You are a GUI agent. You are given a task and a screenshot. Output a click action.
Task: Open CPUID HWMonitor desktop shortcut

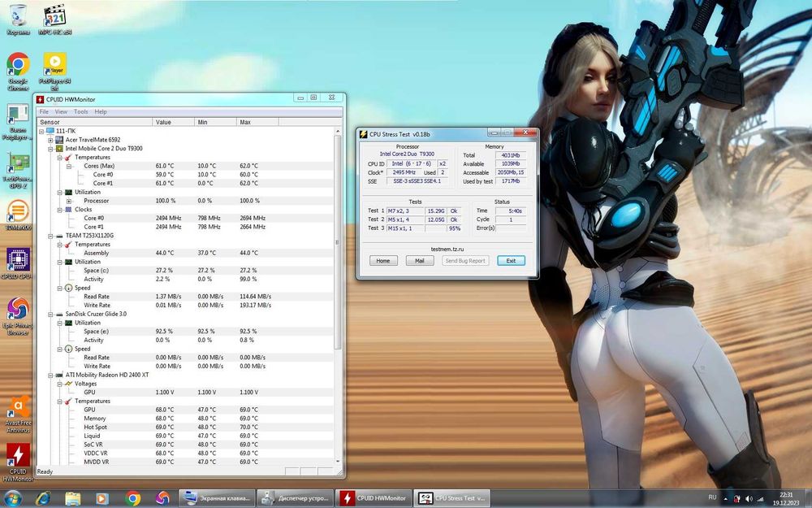pyautogui.click(x=18, y=462)
